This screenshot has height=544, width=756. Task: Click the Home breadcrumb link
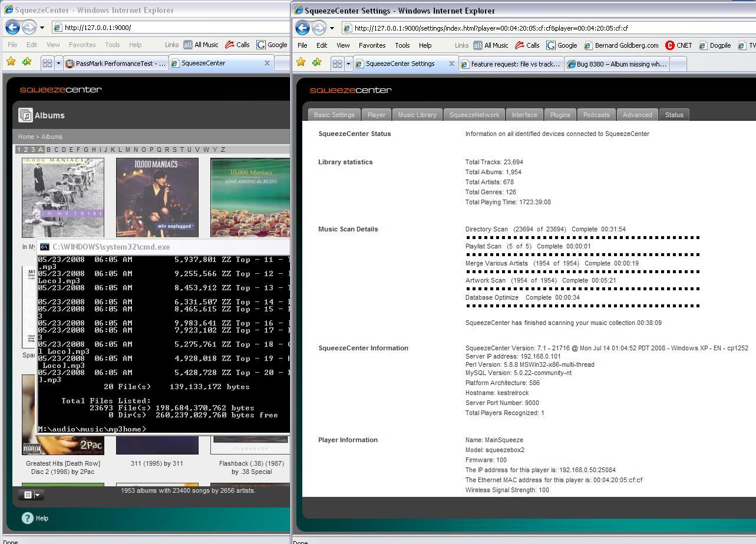[26, 137]
